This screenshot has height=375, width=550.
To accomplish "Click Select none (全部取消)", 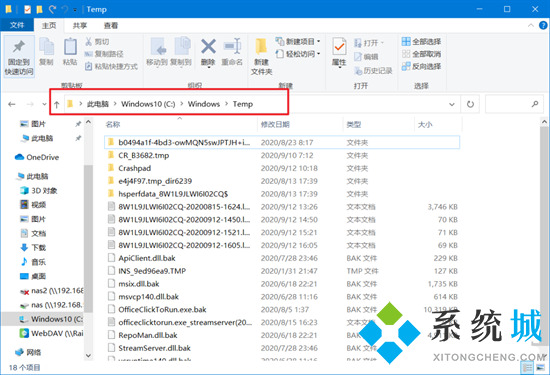I will click(421, 54).
